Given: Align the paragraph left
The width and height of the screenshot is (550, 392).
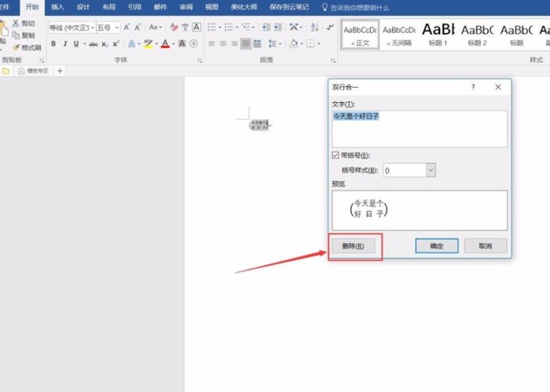Looking at the screenshot, I should pos(211,43).
